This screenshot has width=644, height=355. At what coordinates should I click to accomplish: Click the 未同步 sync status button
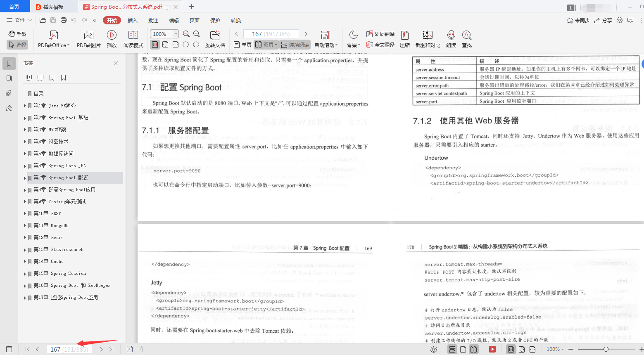coord(578,20)
